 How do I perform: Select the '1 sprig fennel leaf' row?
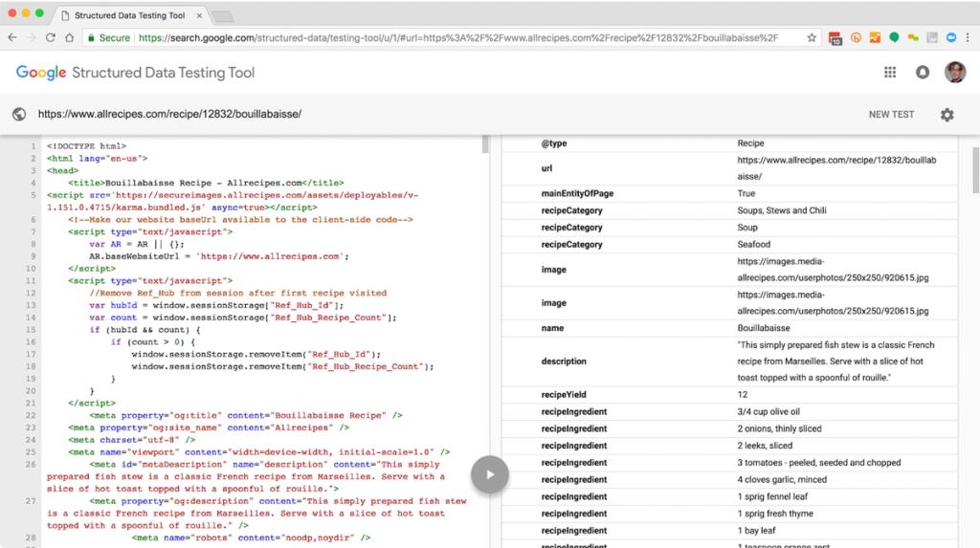[x=729, y=496]
